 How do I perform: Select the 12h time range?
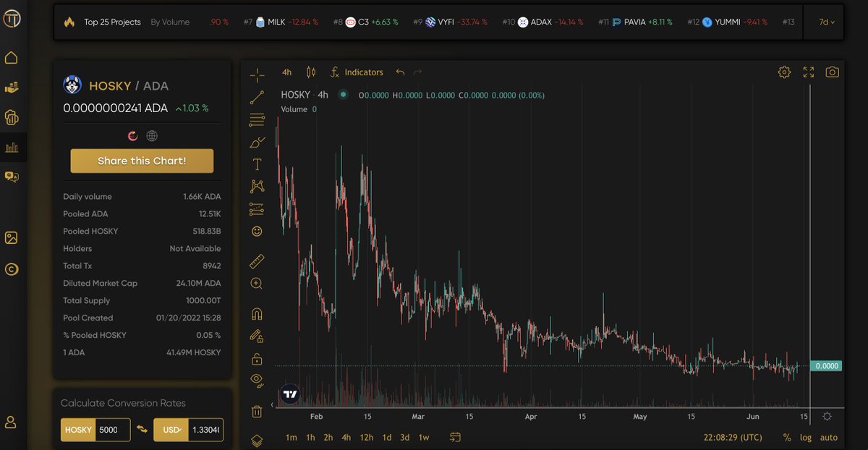point(366,437)
